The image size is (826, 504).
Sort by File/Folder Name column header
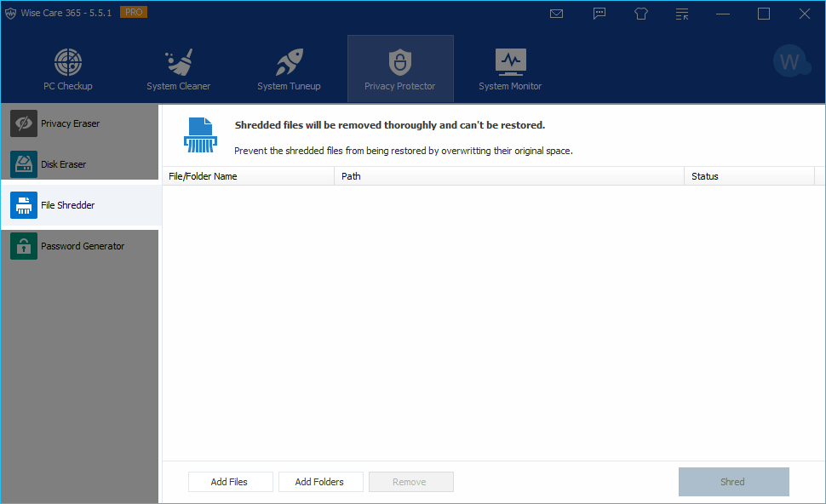pyautogui.click(x=248, y=176)
